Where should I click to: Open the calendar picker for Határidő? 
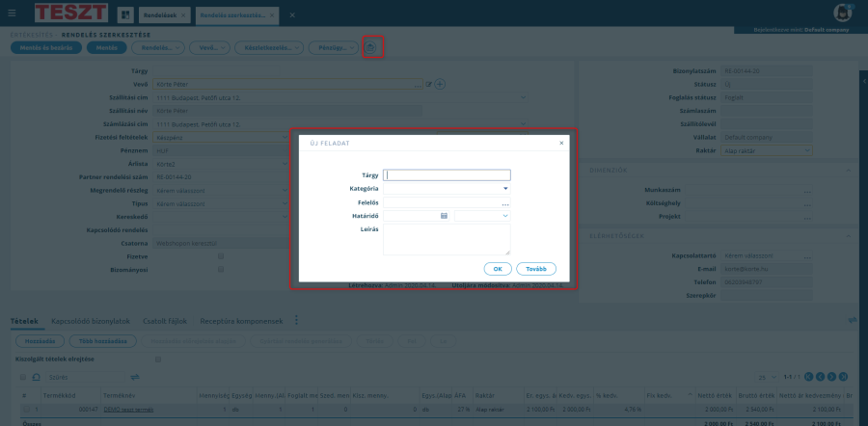[444, 216]
